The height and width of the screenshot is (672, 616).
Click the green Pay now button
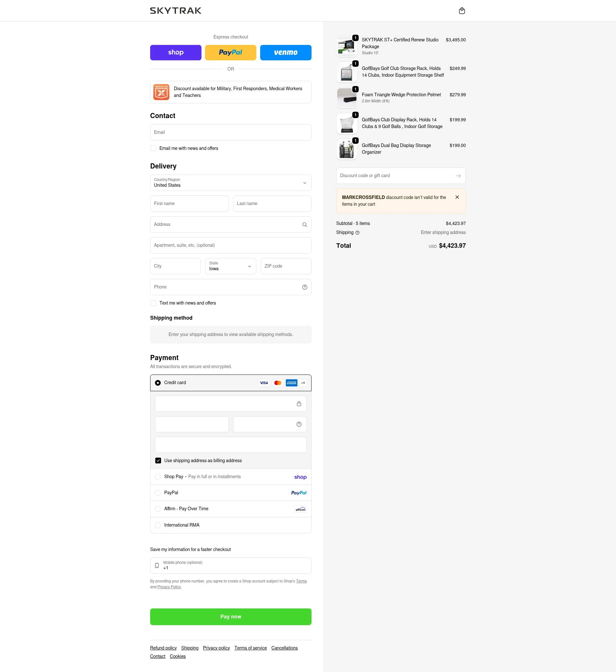click(x=231, y=617)
